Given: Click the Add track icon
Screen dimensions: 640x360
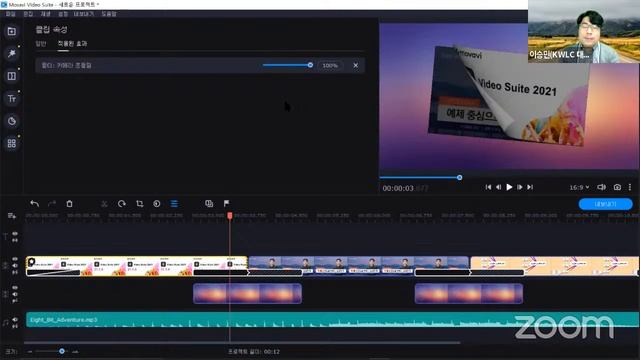Looking at the screenshot, I should (x=11, y=216).
